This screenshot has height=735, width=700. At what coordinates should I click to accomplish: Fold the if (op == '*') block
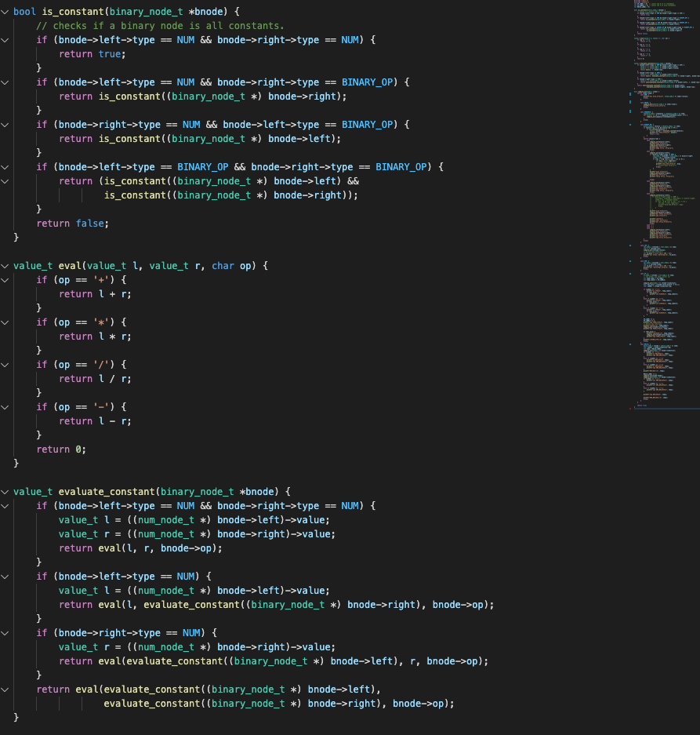5,322
